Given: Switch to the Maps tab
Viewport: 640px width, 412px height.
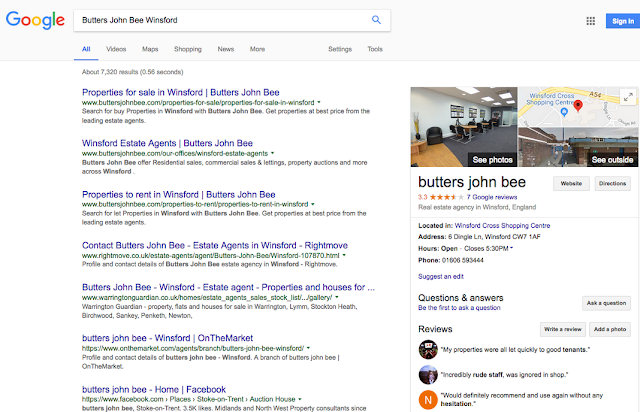Looking at the screenshot, I should (x=150, y=49).
